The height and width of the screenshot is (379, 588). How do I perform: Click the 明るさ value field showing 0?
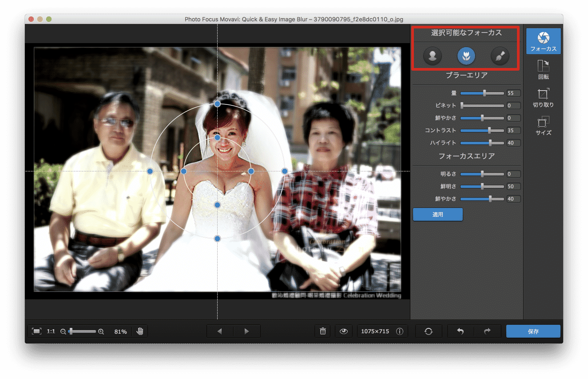[513, 174]
